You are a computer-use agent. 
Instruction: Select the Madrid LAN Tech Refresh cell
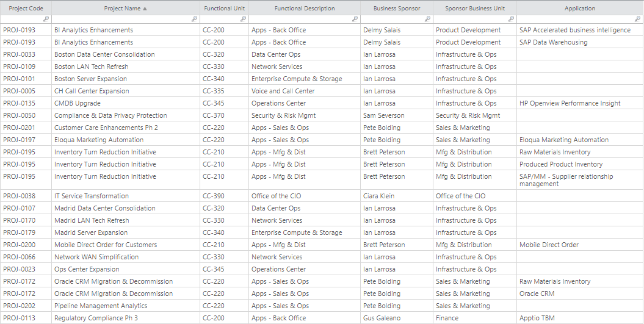126,220
